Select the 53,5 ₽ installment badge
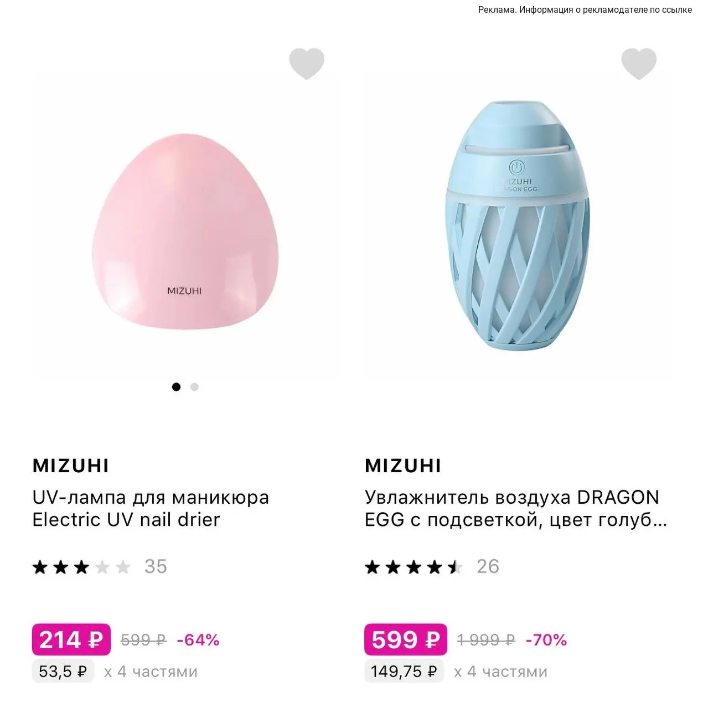Screen dimensions: 703x728 click(x=63, y=671)
